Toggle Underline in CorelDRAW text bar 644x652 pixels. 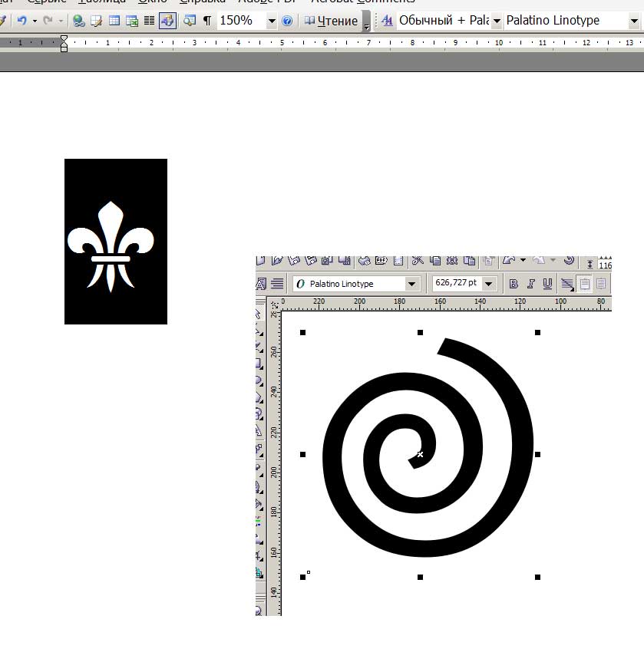tap(547, 284)
